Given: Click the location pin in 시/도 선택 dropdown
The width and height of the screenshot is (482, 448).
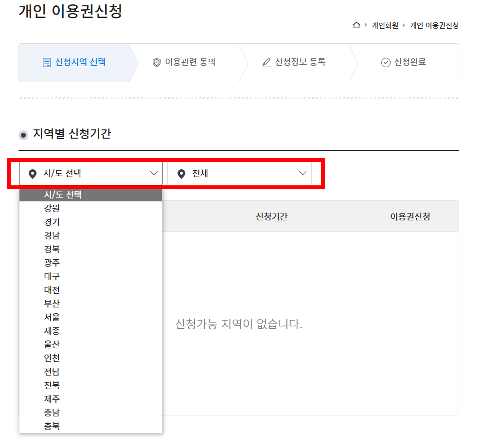Looking at the screenshot, I should tap(32, 174).
